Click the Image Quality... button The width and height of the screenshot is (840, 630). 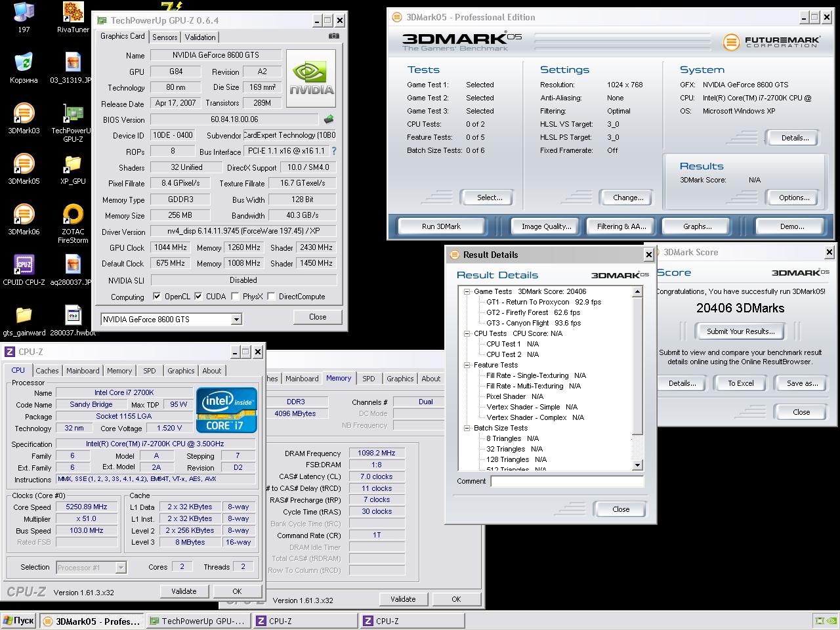[x=546, y=226]
